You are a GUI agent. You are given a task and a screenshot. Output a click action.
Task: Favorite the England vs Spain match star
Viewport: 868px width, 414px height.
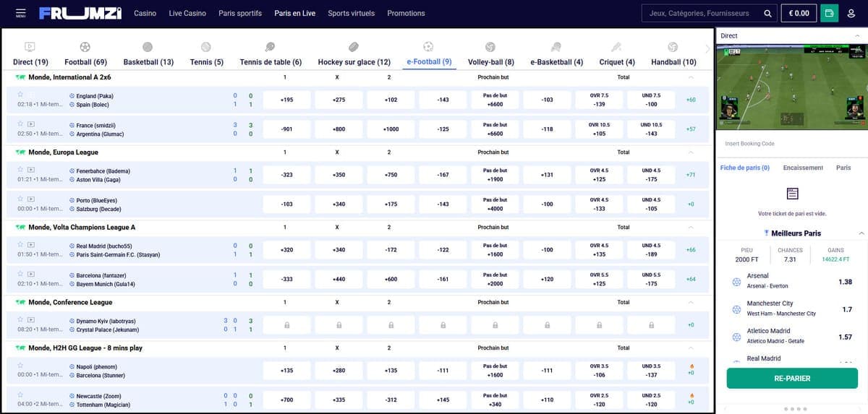(x=20, y=94)
